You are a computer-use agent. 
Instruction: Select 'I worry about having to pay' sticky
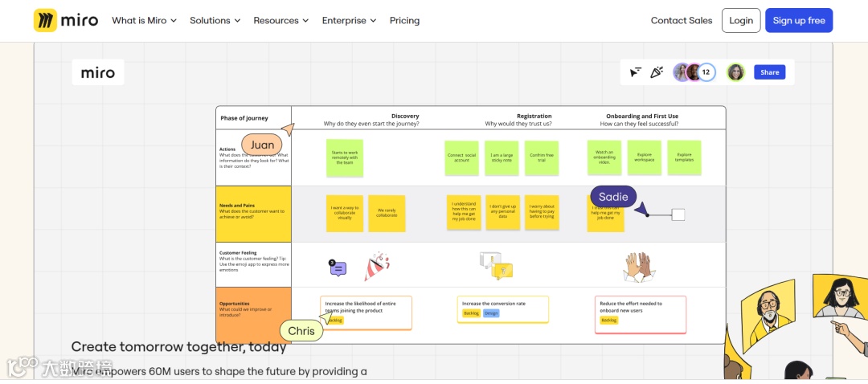[x=542, y=212]
